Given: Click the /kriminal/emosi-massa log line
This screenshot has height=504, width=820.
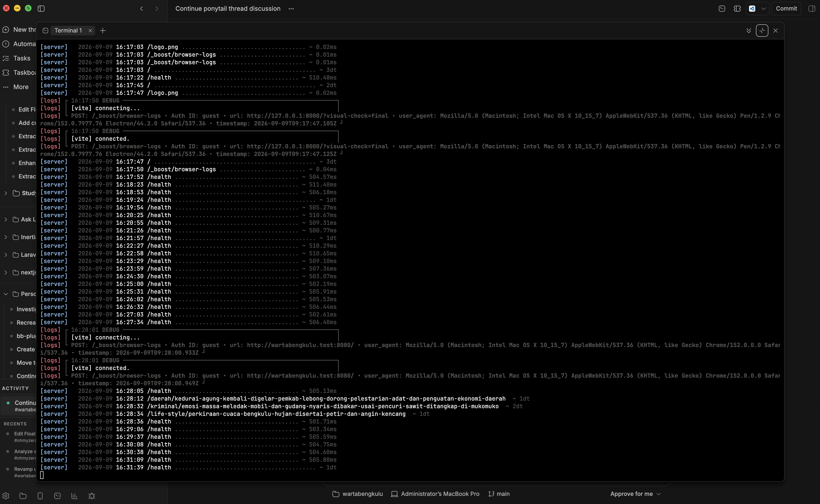Looking at the screenshot, I should [281, 406].
